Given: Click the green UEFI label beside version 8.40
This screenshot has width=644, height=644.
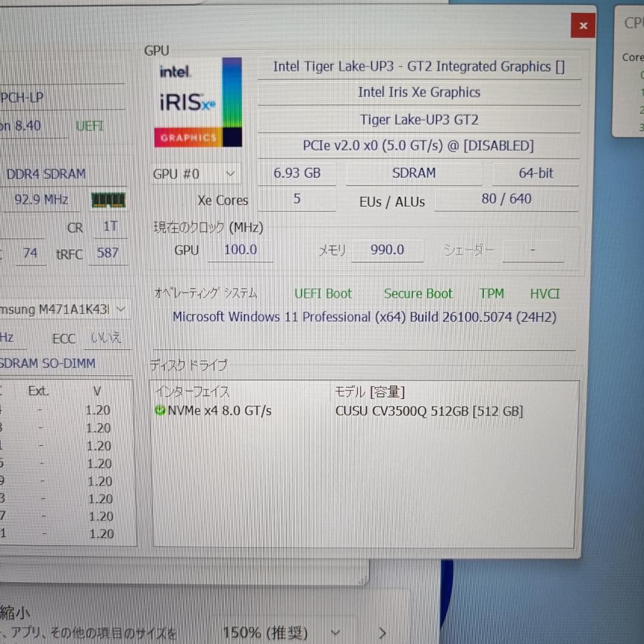Looking at the screenshot, I should coord(89,126).
